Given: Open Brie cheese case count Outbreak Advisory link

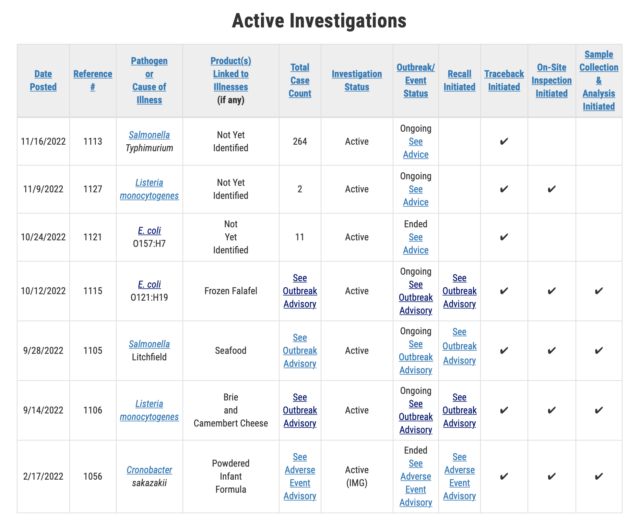Looking at the screenshot, I should click(x=300, y=410).
